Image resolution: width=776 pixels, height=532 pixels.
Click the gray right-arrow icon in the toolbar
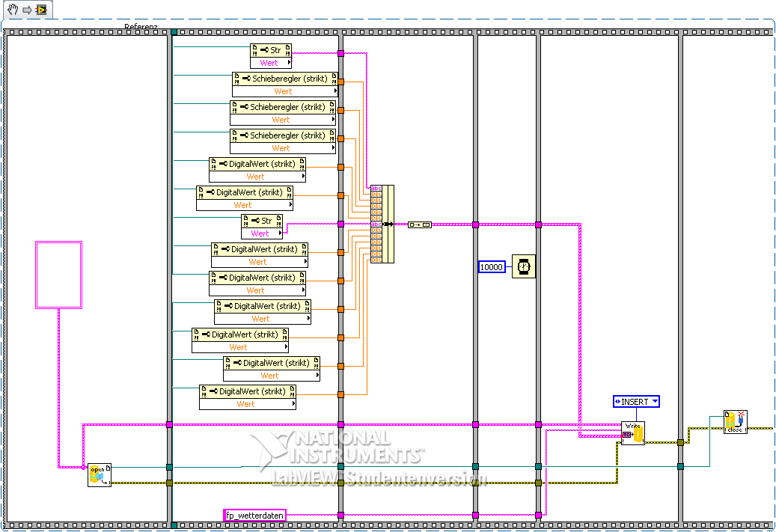[27, 10]
